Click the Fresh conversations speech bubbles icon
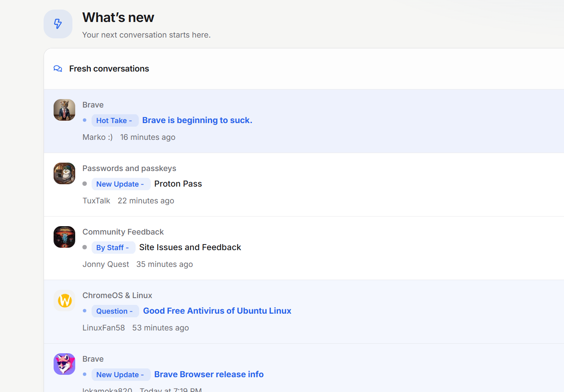This screenshot has width=564, height=392. pos(58,69)
